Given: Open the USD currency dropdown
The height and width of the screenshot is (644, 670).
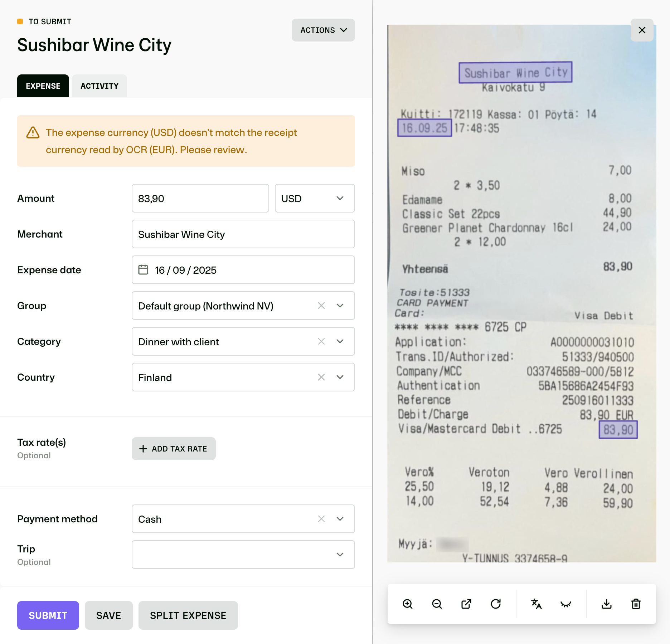Looking at the screenshot, I should (x=315, y=198).
